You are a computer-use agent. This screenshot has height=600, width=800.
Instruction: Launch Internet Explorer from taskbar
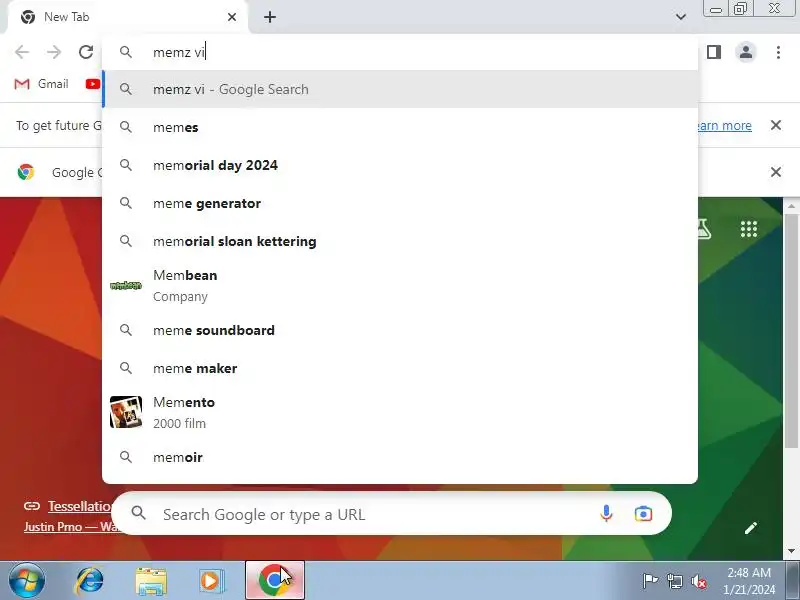tap(89, 581)
